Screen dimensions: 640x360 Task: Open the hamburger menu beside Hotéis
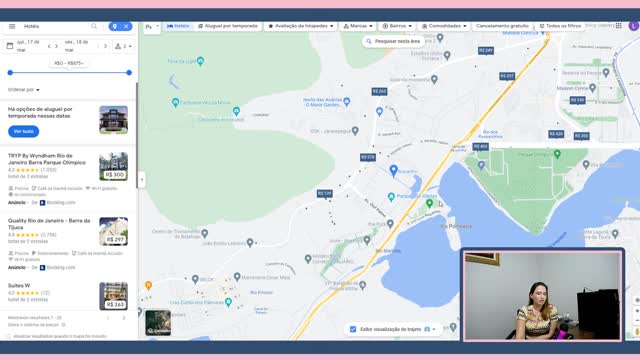tap(12, 26)
